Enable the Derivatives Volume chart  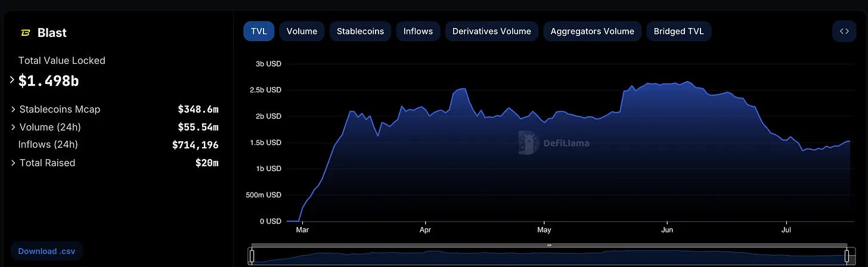(x=492, y=31)
